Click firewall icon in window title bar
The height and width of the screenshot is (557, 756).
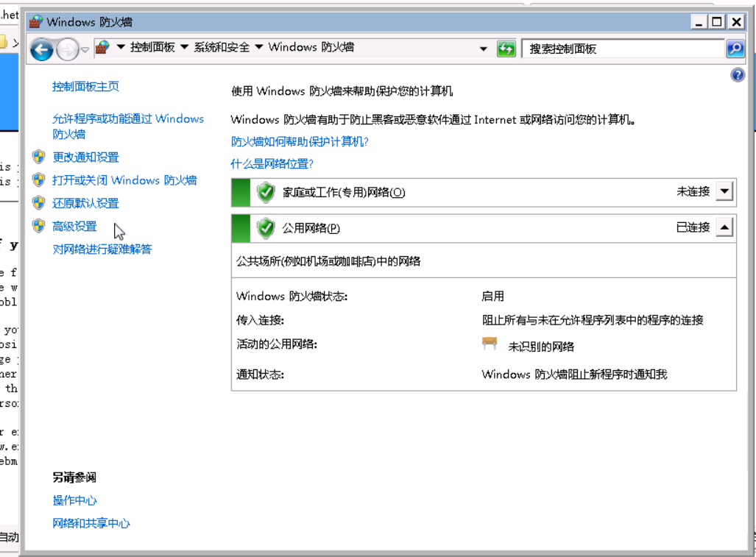(x=36, y=21)
